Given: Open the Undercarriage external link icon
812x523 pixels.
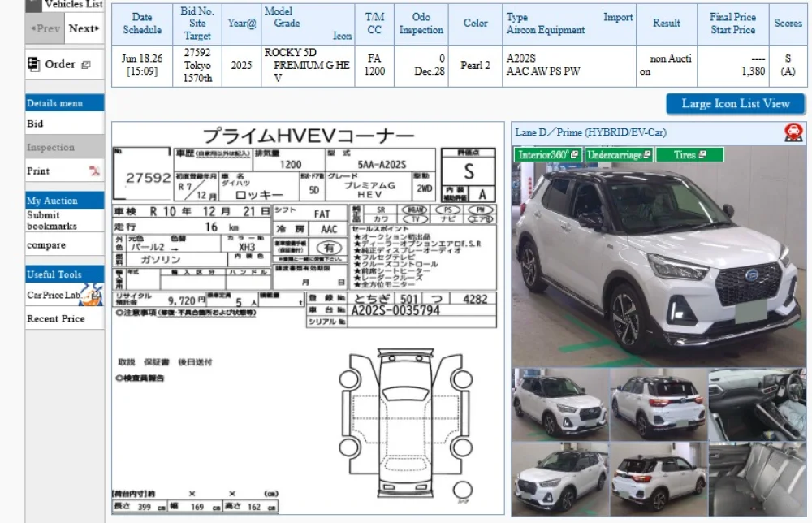Looking at the screenshot, I should 647,155.
